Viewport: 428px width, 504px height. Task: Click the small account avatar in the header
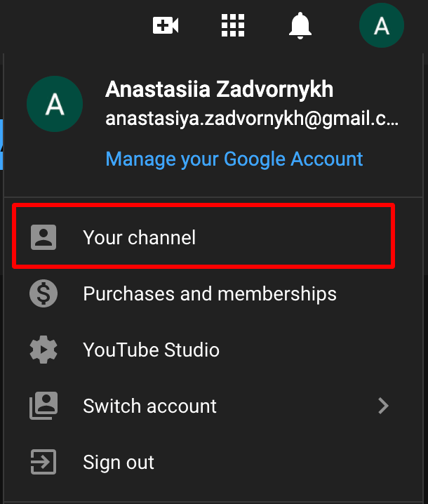point(382,25)
